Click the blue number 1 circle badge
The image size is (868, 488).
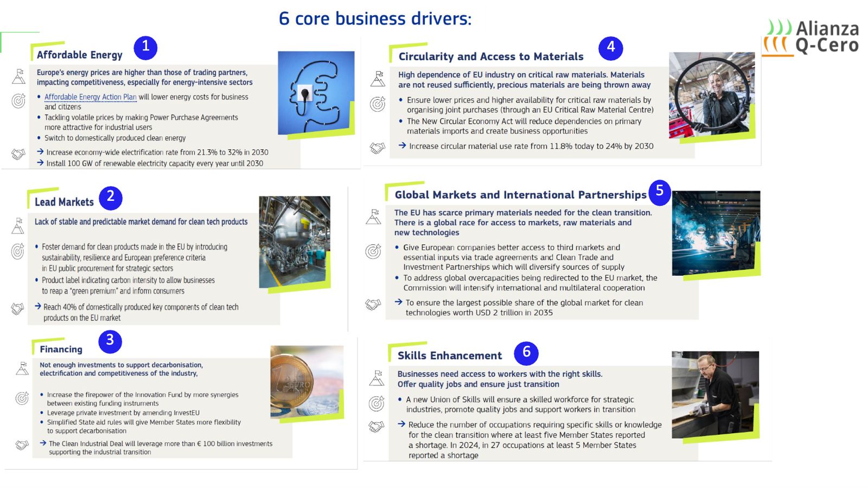click(145, 48)
